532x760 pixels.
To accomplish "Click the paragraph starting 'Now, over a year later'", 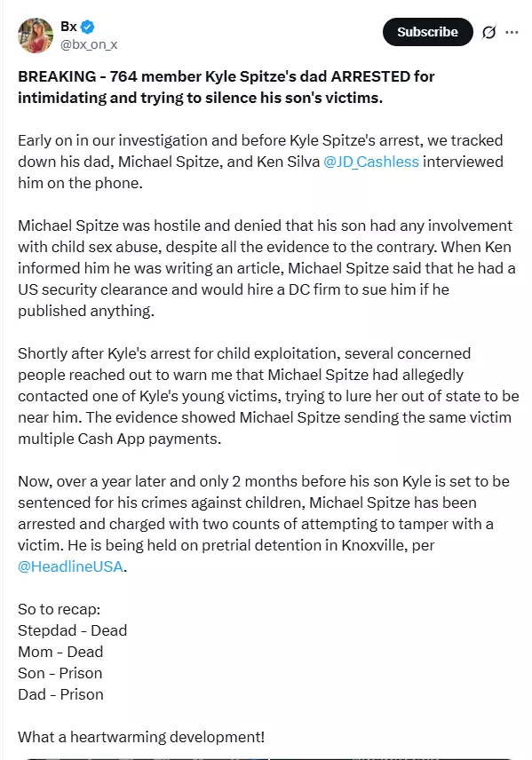I will [264, 524].
